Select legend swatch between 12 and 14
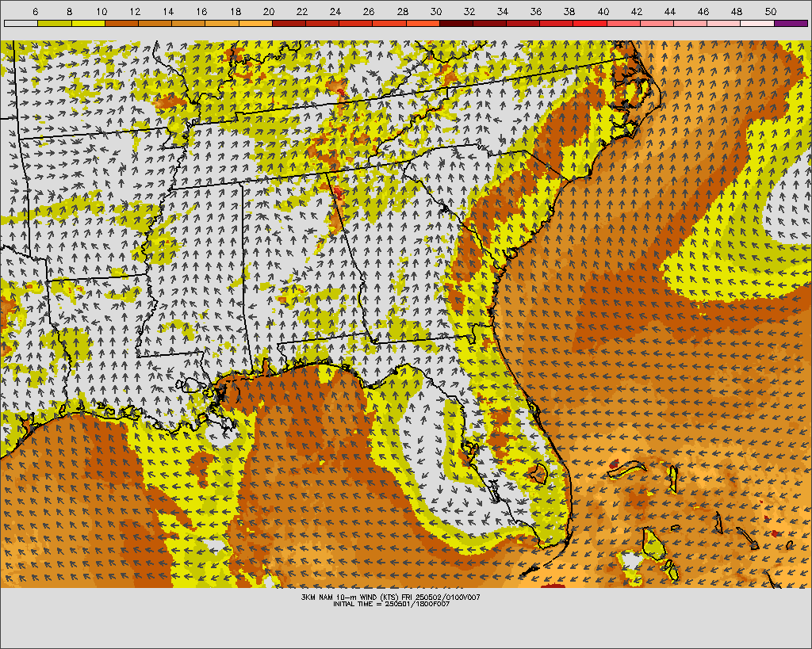This screenshot has width=812, height=649. tap(155, 23)
